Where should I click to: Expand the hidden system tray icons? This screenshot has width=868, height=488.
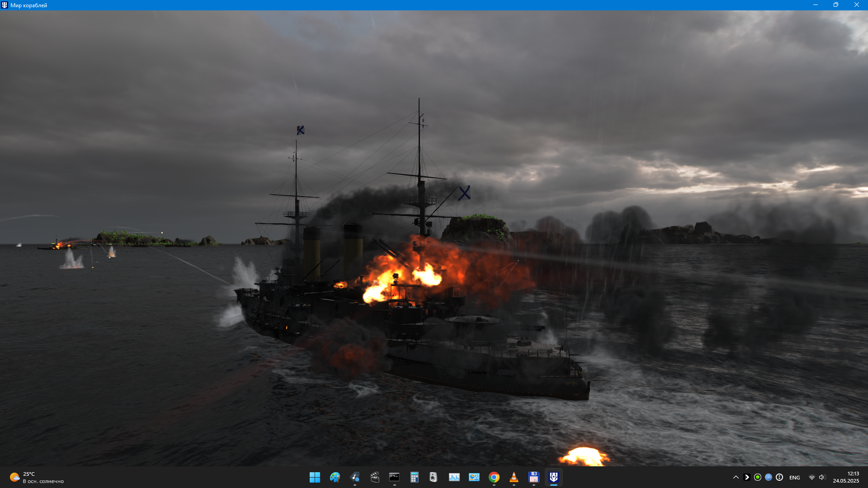tap(736, 477)
